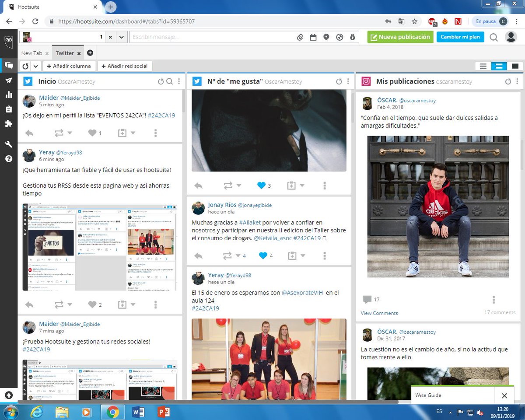The width and height of the screenshot is (525, 420).
Task: Add location with the pin icon
Action: click(x=326, y=37)
